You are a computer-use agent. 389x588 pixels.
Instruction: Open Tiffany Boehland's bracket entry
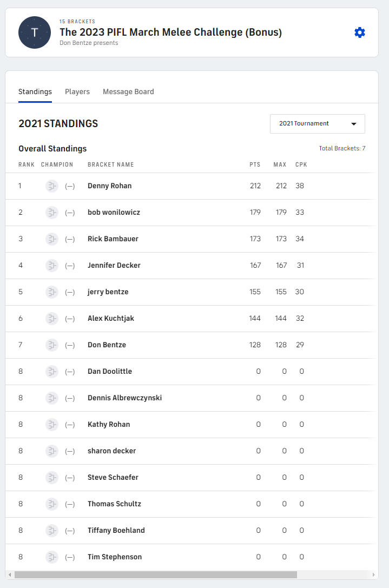click(x=116, y=531)
